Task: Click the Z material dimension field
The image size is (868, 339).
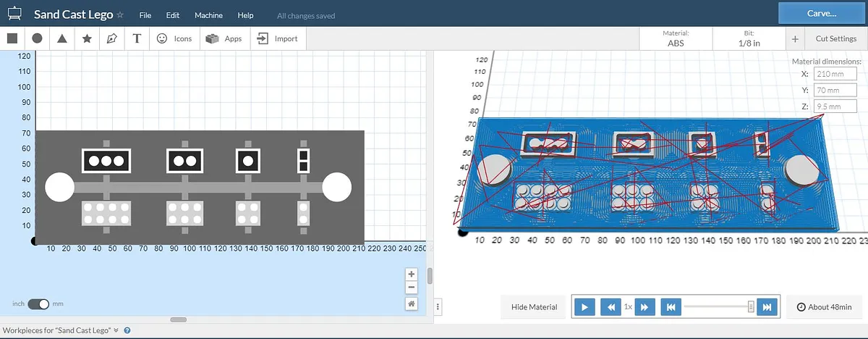Action: [x=835, y=106]
